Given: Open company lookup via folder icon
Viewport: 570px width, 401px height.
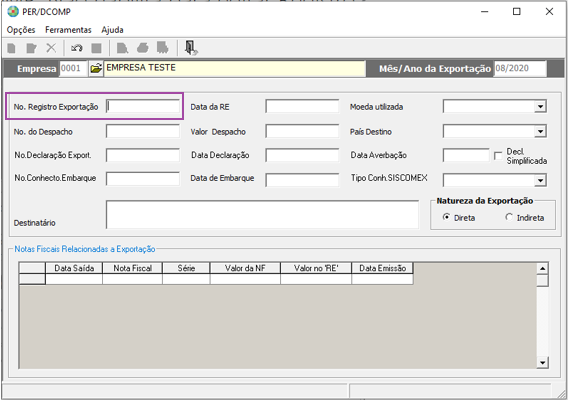Looking at the screenshot, I should (96, 68).
